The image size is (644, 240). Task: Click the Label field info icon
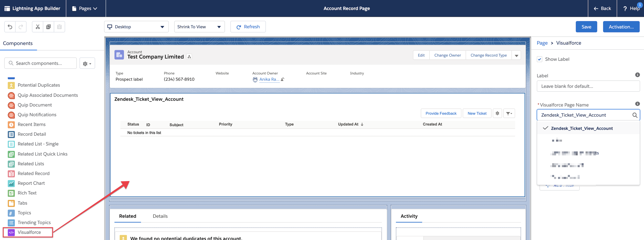tap(637, 75)
